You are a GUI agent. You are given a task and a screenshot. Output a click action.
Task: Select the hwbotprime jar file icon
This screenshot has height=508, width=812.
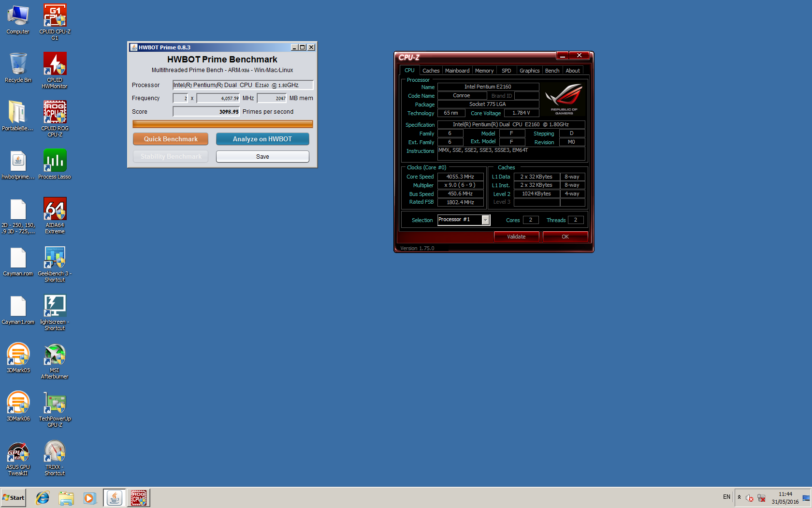coord(18,164)
